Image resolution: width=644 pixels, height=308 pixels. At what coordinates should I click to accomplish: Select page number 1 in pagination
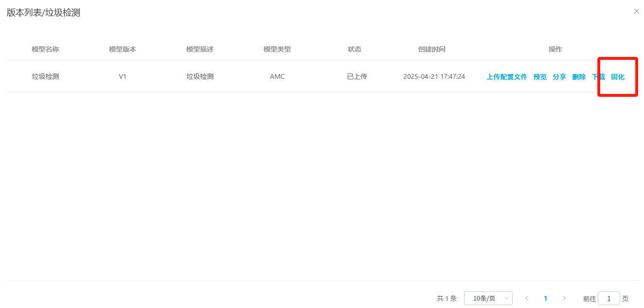coord(545,298)
